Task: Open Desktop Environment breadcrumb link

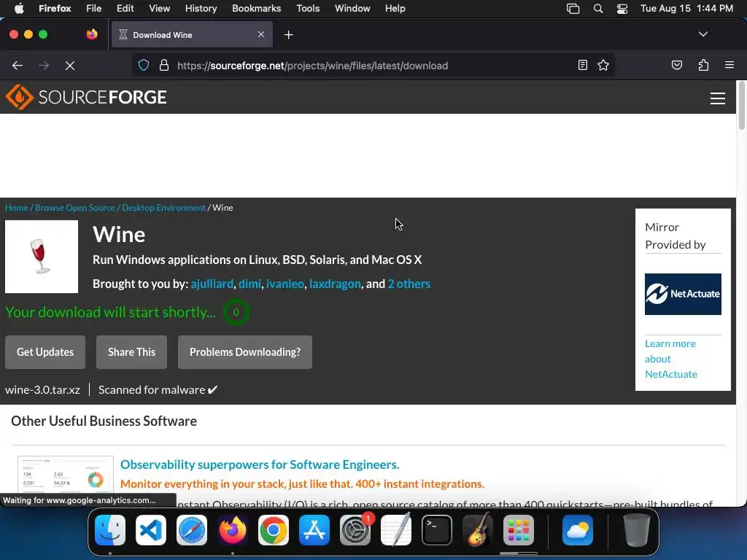Action: pos(163,208)
